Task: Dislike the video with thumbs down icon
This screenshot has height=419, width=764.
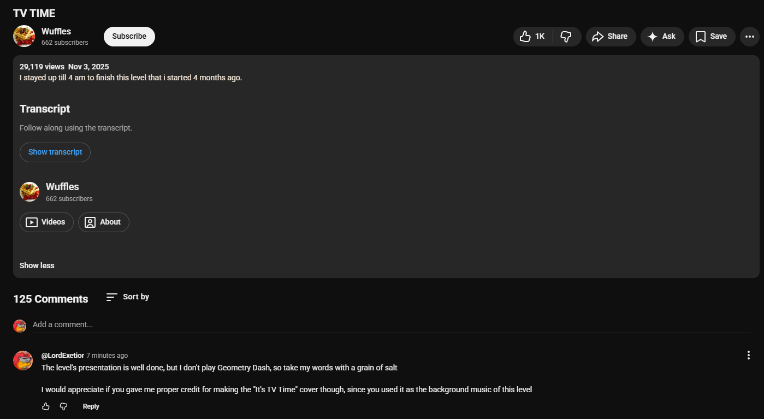Action: pyautogui.click(x=566, y=37)
